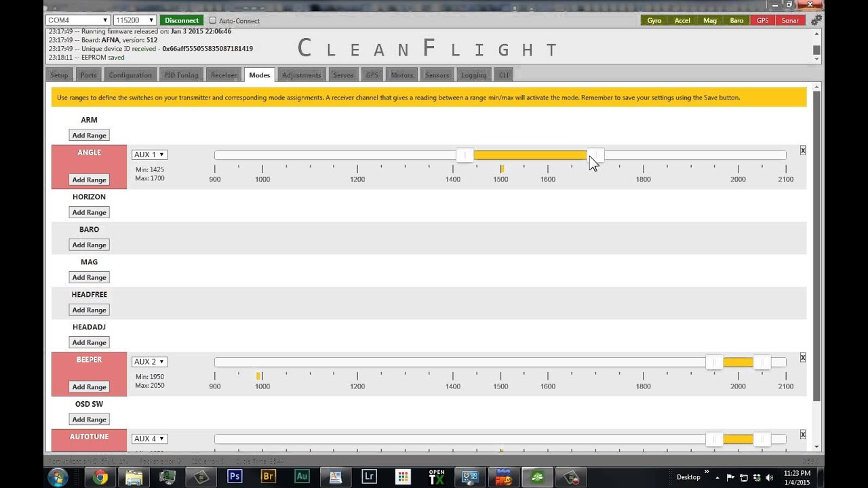Launch Adobe Bridge from the taskbar
Viewport: 868px width, 488px height.
click(269, 477)
